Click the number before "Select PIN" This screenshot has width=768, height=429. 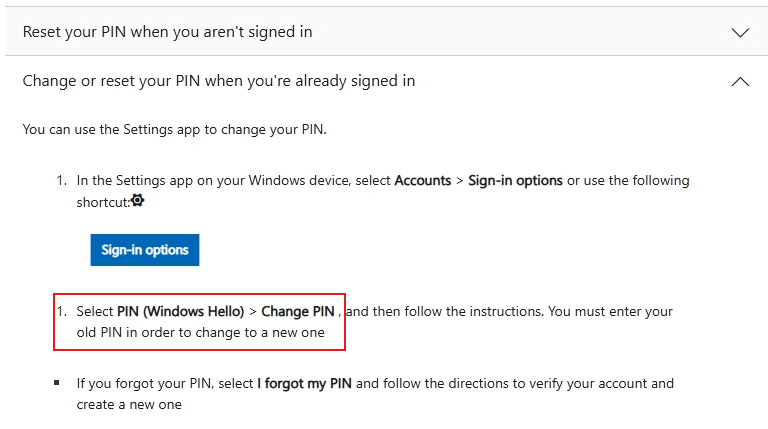(61, 311)
